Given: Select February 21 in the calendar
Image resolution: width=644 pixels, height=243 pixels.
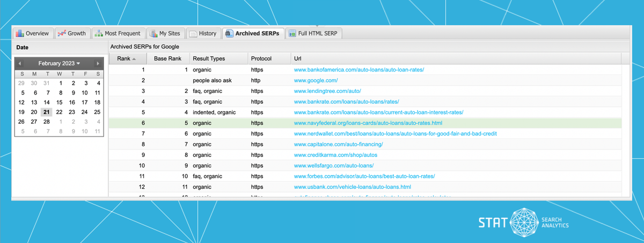Looking at the screenshot, I should (47, 112).
